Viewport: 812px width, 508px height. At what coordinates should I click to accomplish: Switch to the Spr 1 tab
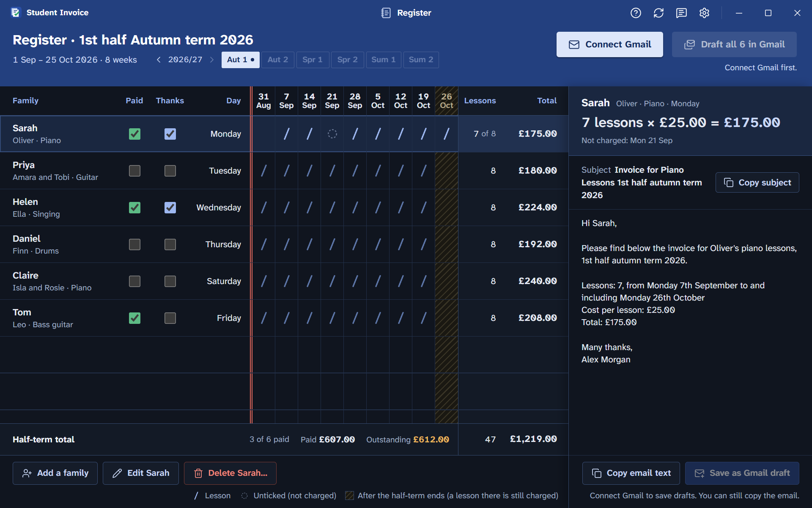tap(313, 60)
